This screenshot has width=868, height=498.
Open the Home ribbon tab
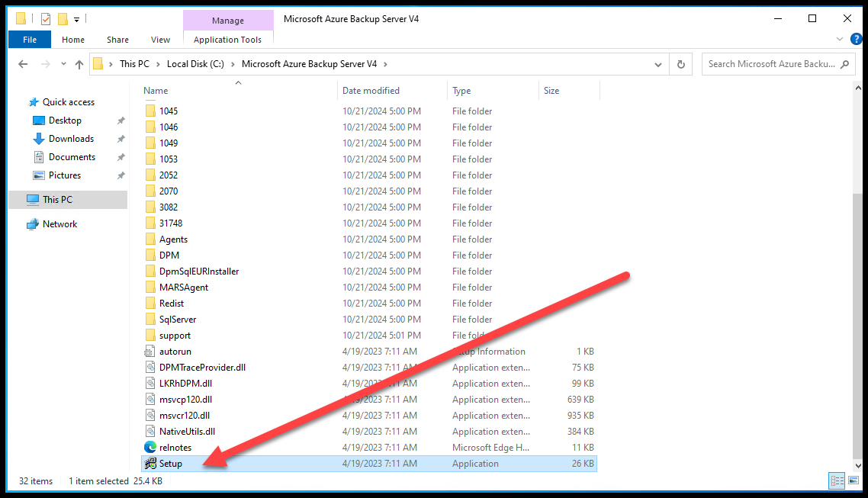pyautogui.click(x=73, y=40)
